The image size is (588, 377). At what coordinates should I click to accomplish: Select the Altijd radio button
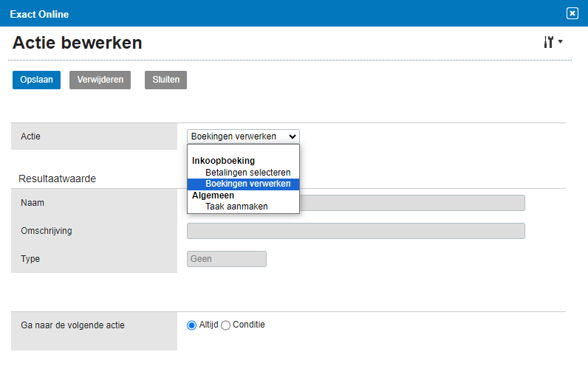[192, 325]
